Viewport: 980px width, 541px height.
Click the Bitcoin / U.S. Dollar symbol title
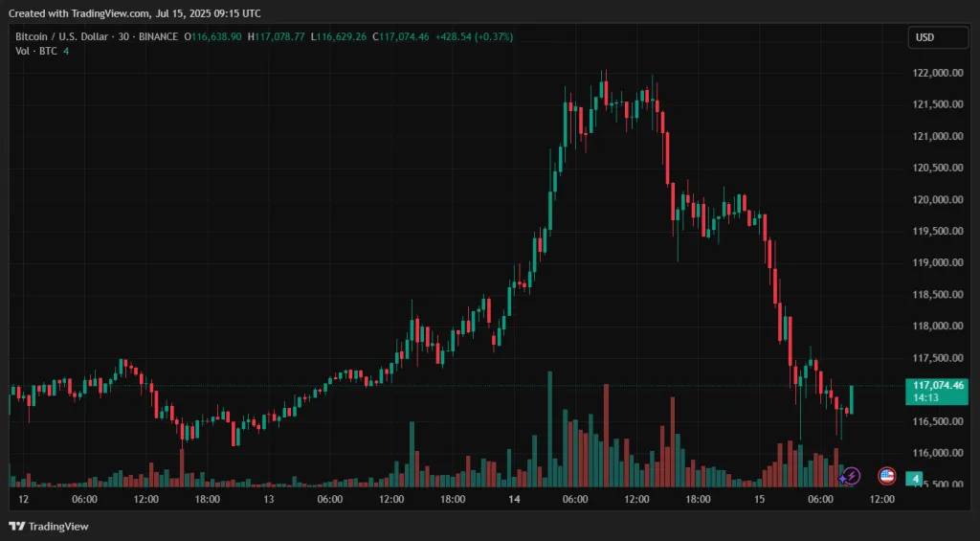click(61, 36)
